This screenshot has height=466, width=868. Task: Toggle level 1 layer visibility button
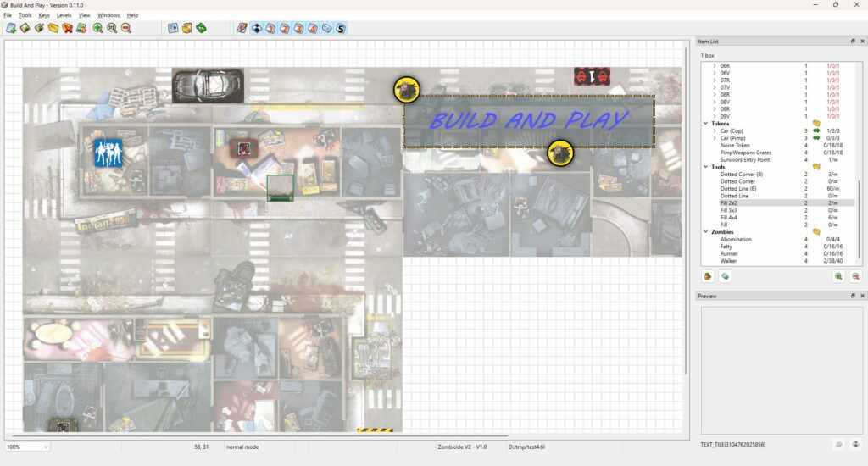pyautogui.click(x=270, y=28)
